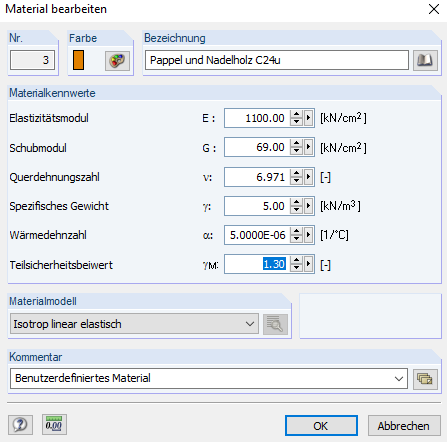
Task: Expand the Materialmodell dropdown
Action: [134, 324]
